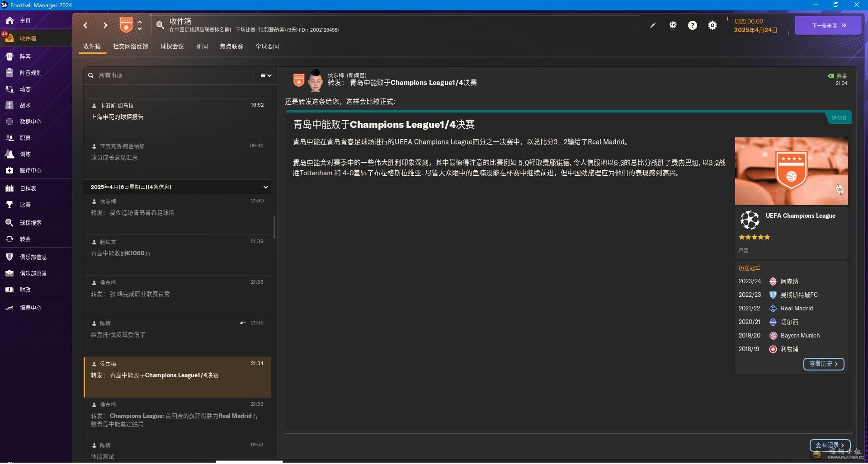Switch to the 收件箱 tab

pyautogui.click(x=92, y=47)
